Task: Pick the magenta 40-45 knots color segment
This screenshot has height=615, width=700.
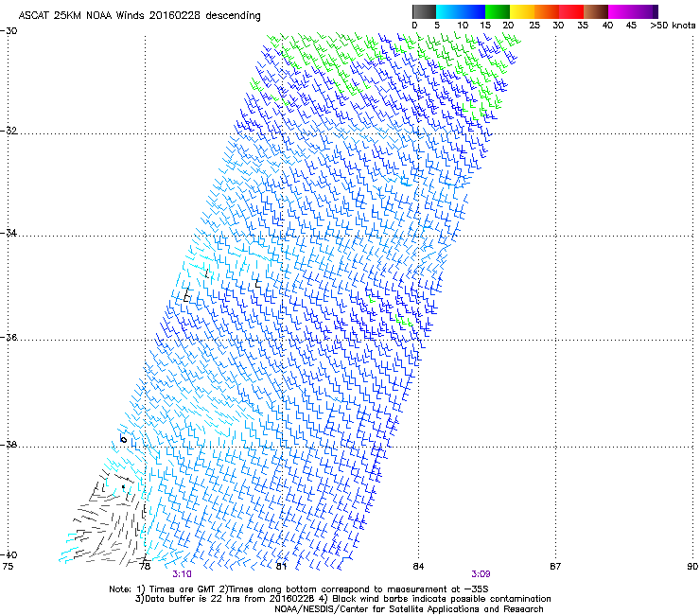Action: tap(621, 11)
